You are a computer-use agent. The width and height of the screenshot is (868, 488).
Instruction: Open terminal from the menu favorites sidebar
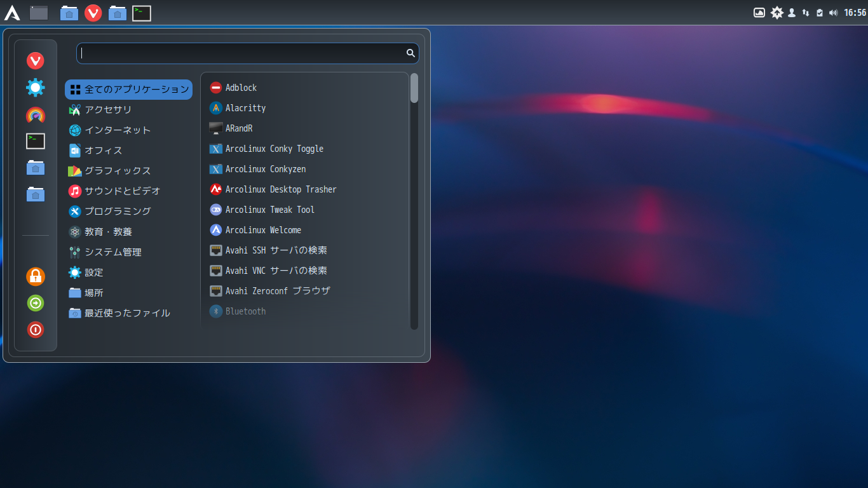(36, 141)
